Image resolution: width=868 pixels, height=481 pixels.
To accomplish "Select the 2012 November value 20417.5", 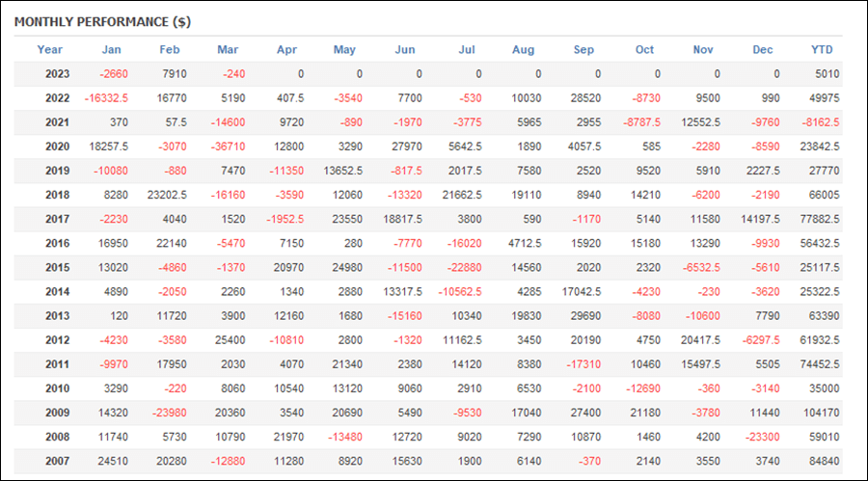I will (700, 340).
